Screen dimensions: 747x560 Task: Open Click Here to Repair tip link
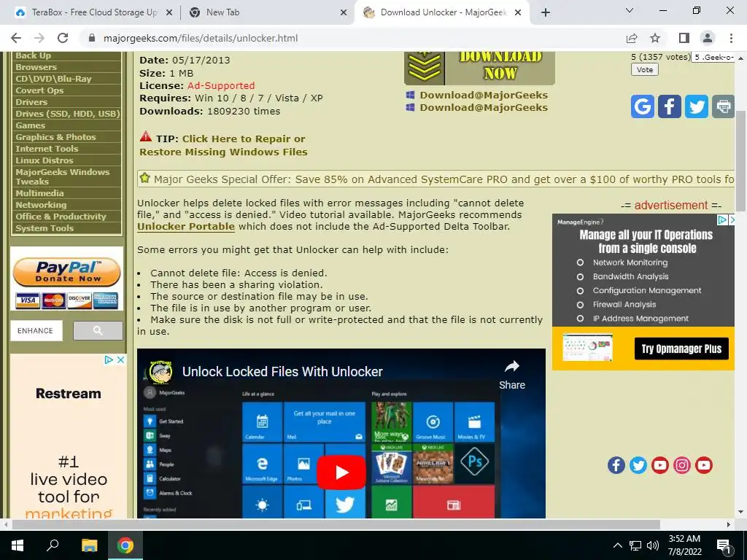tap(223, 145)
